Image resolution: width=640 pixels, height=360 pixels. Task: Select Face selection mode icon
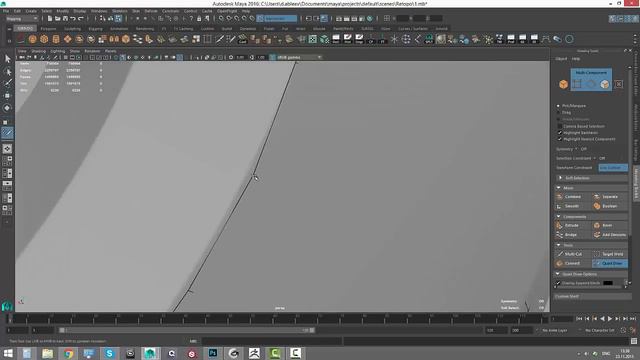click(x=604, y=84)
